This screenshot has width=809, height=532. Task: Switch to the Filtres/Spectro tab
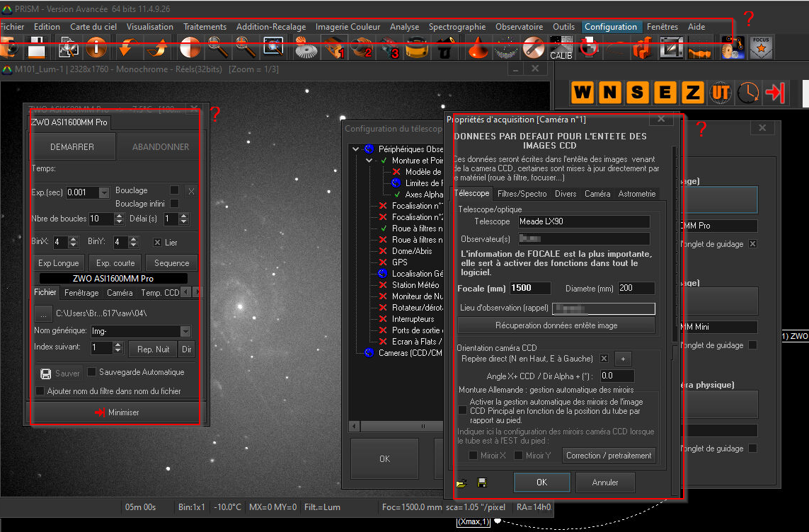click(x=522, y=194)
